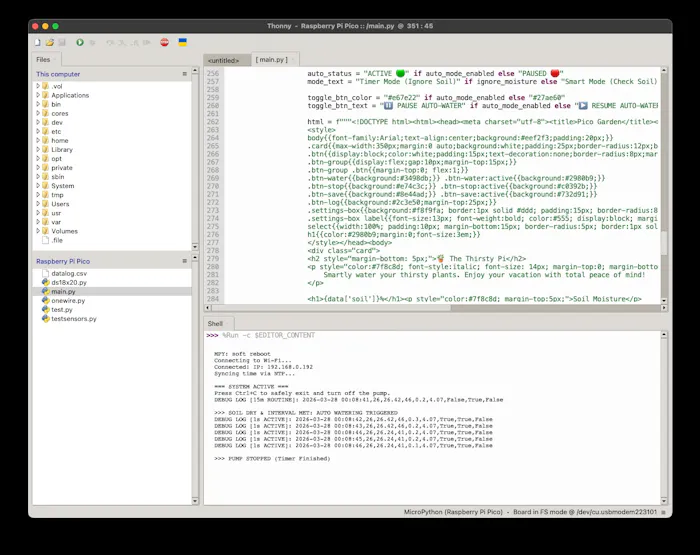This screenshot has width=700, height=555.
Task: Expand the dev folder
Action: (x=38, y=122)
